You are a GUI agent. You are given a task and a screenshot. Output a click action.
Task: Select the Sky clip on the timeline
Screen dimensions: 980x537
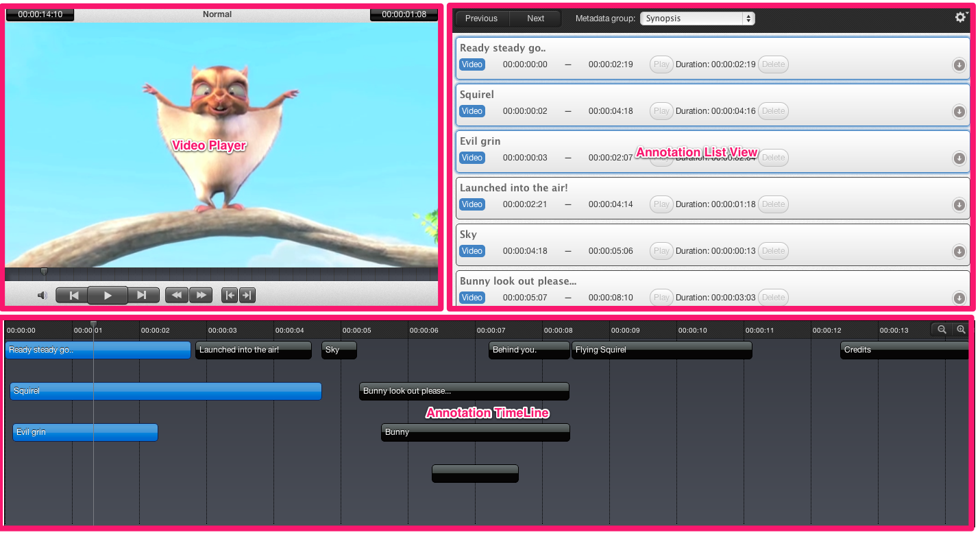coord(339,350)
